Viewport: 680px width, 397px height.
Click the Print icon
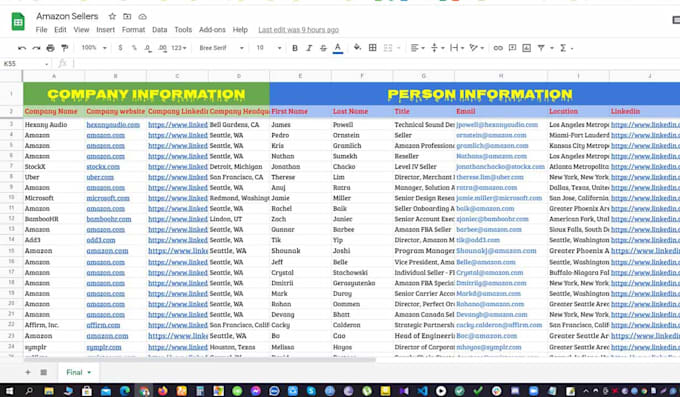pos(50,48)
